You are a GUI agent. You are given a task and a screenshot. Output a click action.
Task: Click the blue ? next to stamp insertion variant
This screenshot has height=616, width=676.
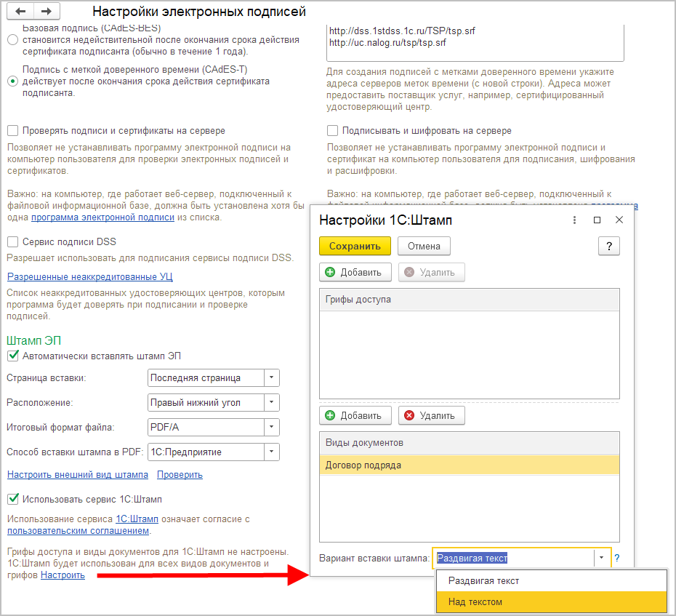pyautogui.click(x=617, y=558)
